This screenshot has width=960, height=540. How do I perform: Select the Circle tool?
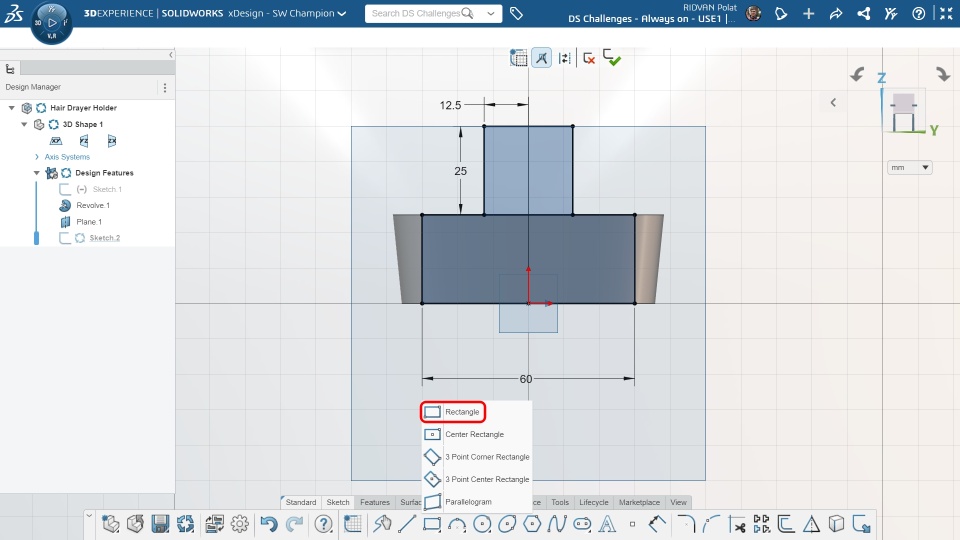pyautogui.click(x=482, y=524)
